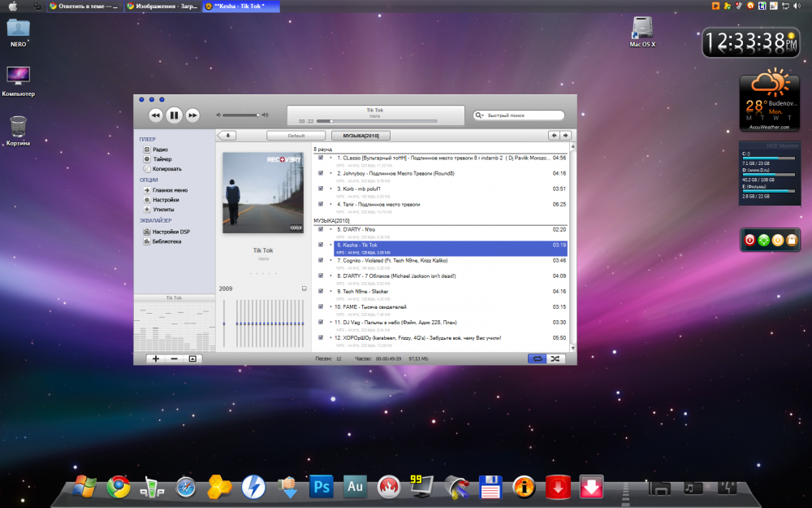Open the down-arrow menu left of the Default tab

coord(227,135)
